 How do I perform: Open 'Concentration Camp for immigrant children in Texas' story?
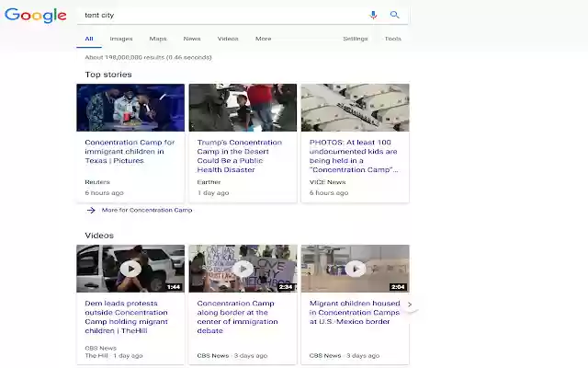click(x=130, y=151)
